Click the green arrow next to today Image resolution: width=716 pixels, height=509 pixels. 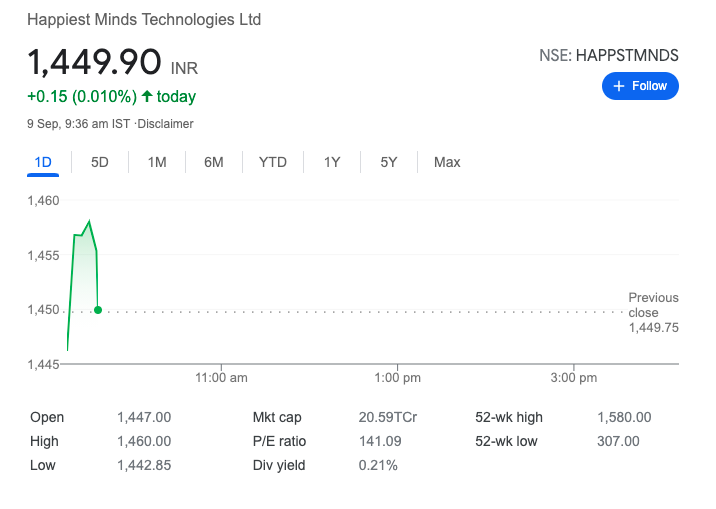147,96
